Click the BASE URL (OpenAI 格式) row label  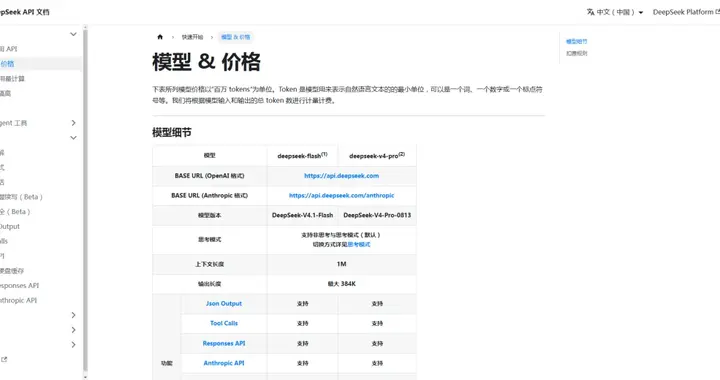point(209,176)
